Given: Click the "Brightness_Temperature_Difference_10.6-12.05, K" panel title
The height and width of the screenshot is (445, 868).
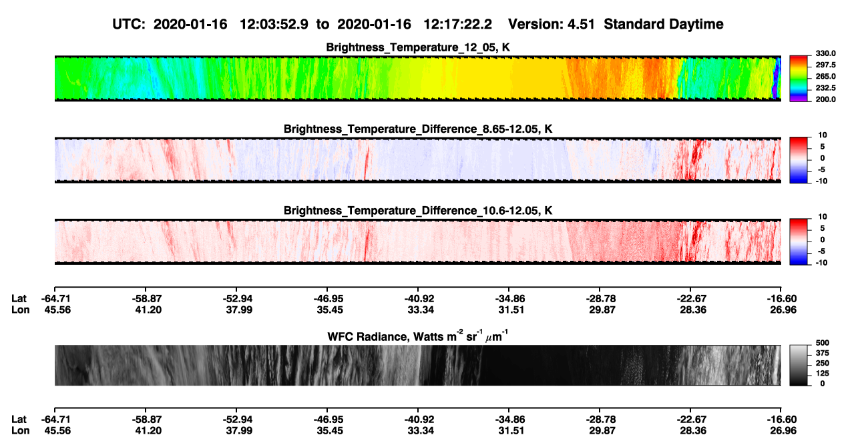Looking at the screenshot, I should tap(418, 211).
